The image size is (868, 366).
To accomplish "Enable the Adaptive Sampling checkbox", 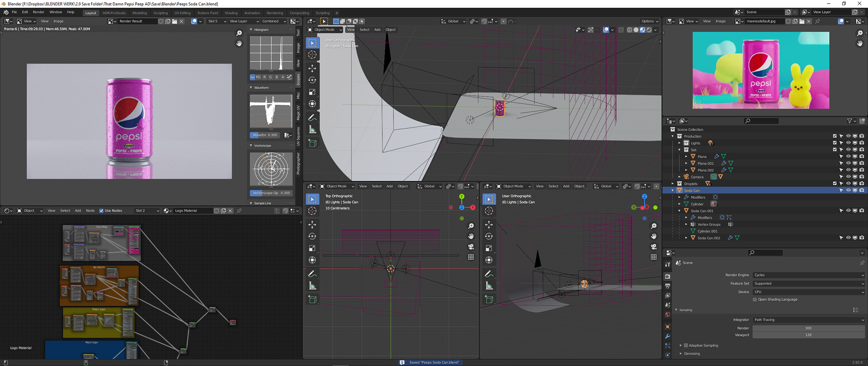I will tap(686, 346).
